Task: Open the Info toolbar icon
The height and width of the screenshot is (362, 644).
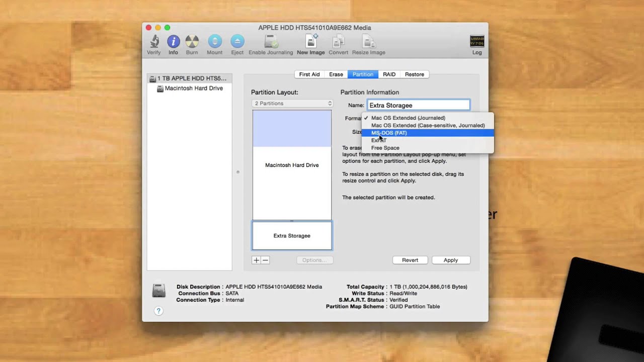Action: [173, 41]
